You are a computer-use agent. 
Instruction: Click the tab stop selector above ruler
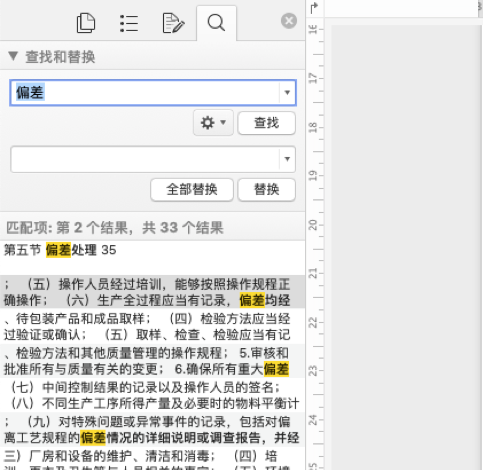pyautogui.click(x=314, y=7)
